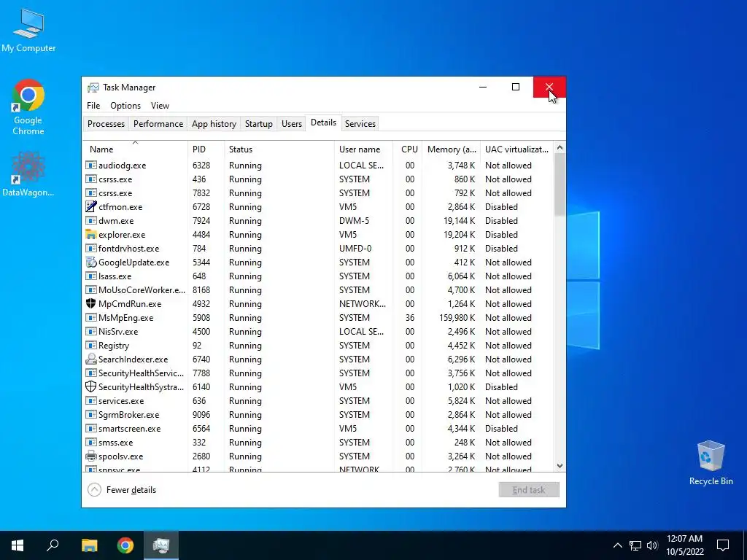Sort by UAC virtualization column header

pos(517,149)
